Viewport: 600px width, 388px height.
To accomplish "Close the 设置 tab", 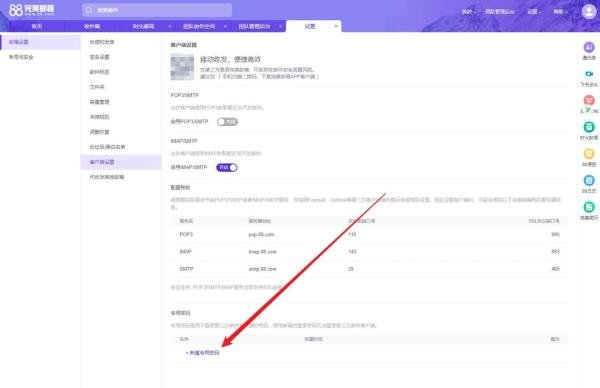I will pos(336,26).
